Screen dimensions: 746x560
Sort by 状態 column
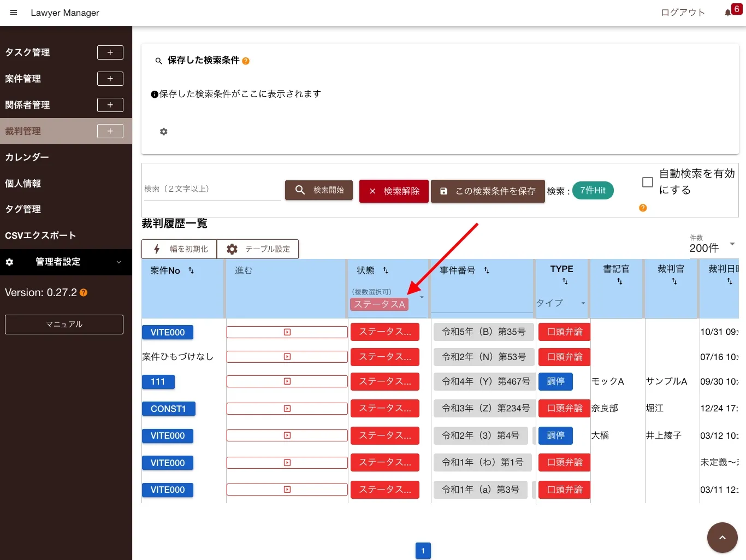pos(386,270)
